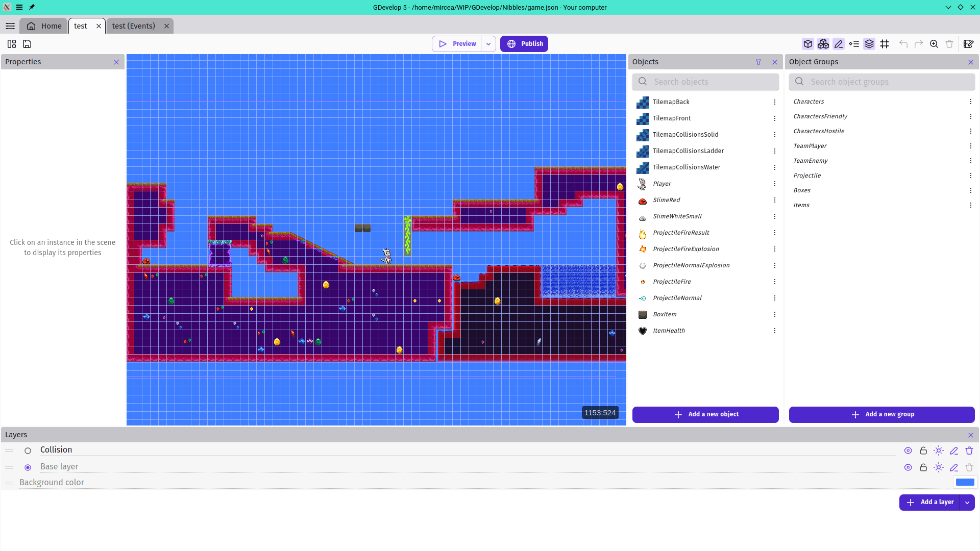
Task: Toggle visibility of Collision layer
Action: pyautogui.click(x=908, y=450)
